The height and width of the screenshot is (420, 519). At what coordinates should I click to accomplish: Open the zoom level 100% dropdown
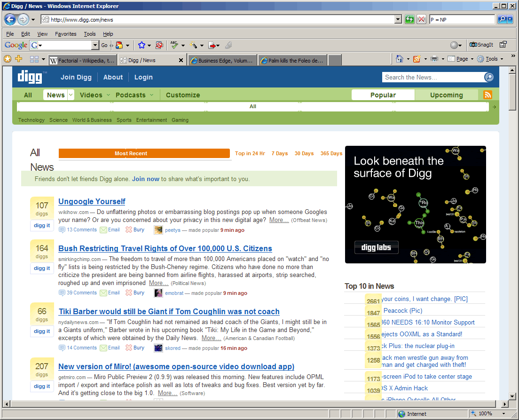pyautogui.click(x=503, y=414)
